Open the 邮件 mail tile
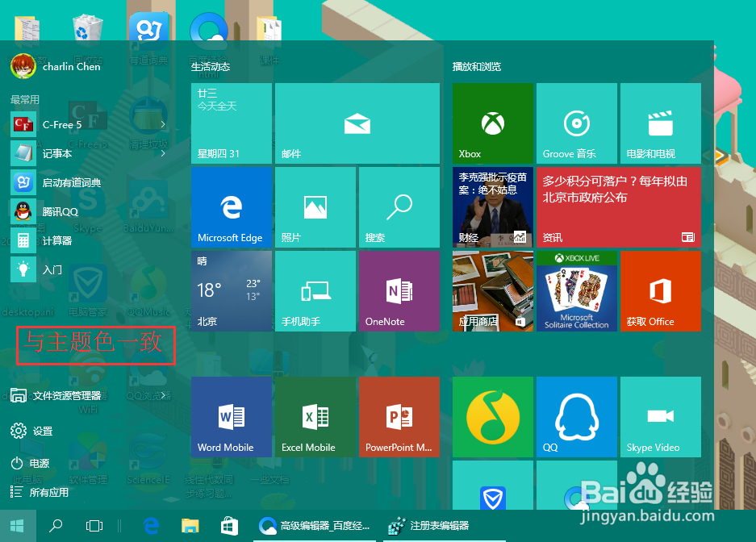The image size is (756, 542). click(357, 123)
